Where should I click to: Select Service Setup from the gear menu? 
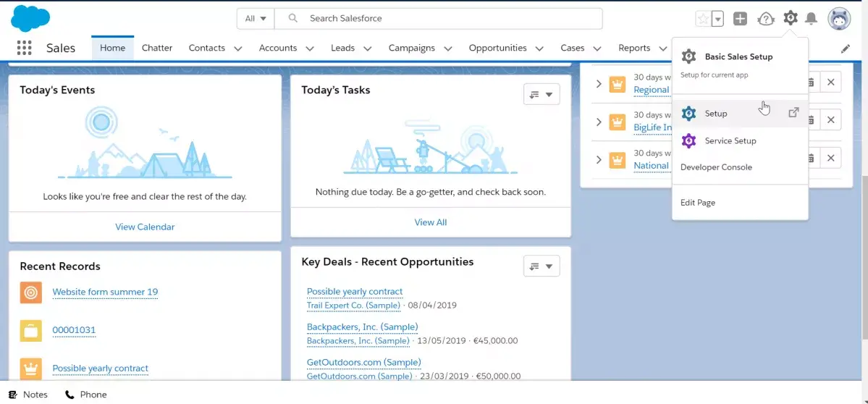pos(740,140)
